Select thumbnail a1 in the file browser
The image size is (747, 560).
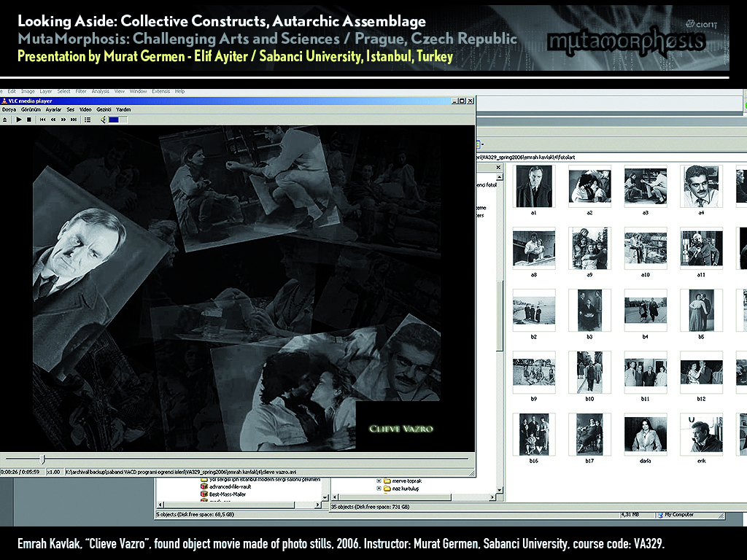point(534,186)
